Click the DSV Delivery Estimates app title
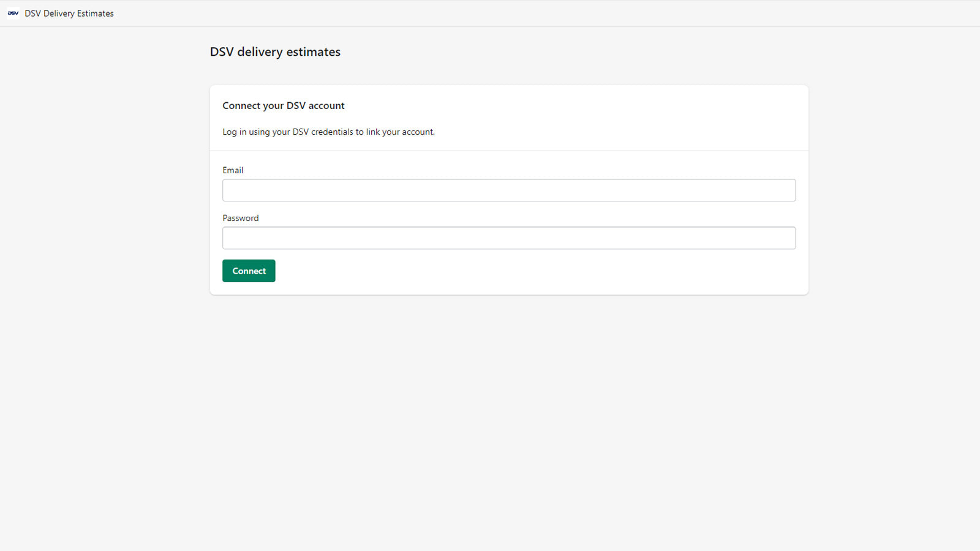Image resolution: width=980 pixels, height=551 pixels. tap(69, 13)
